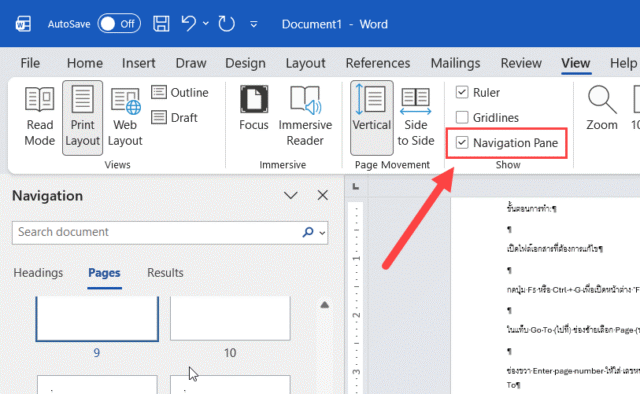Open the References ribbon tab
This screenshot has height=394, width=640.
point(378,63)
